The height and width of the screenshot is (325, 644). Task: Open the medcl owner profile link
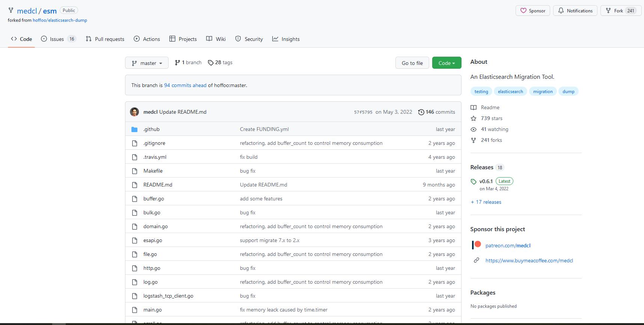(27, 11)
